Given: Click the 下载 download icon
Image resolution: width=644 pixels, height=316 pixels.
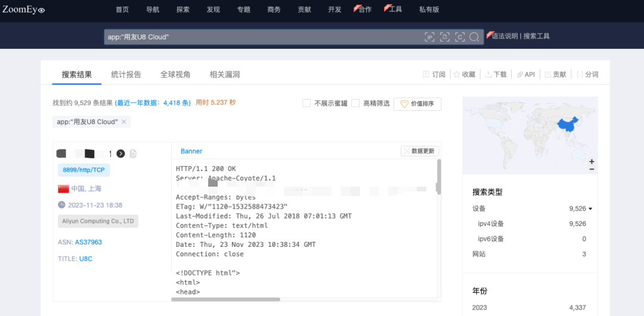Looking at the screenshot, I should 488,75.
